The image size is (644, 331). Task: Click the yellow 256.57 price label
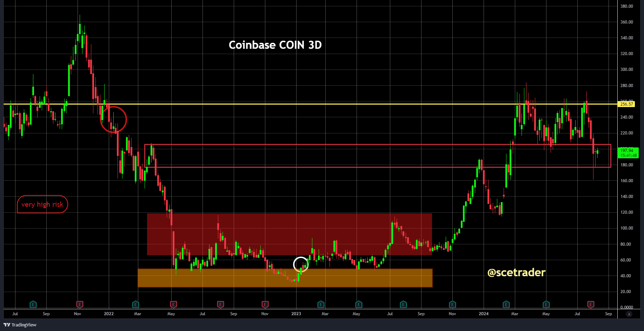tap(626, 104)
